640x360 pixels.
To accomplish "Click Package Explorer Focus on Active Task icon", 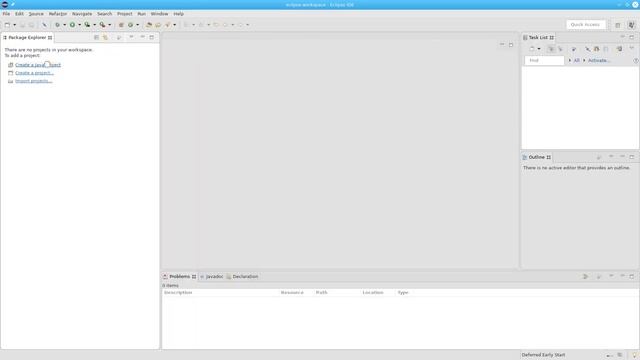I will [119, 38].
